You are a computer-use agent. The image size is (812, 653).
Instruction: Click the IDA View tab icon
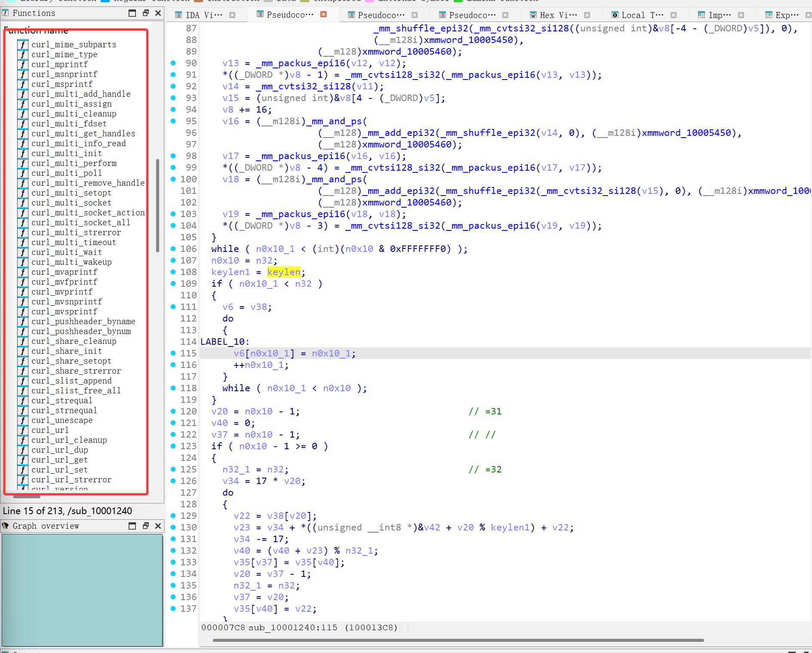pos(178,15)
